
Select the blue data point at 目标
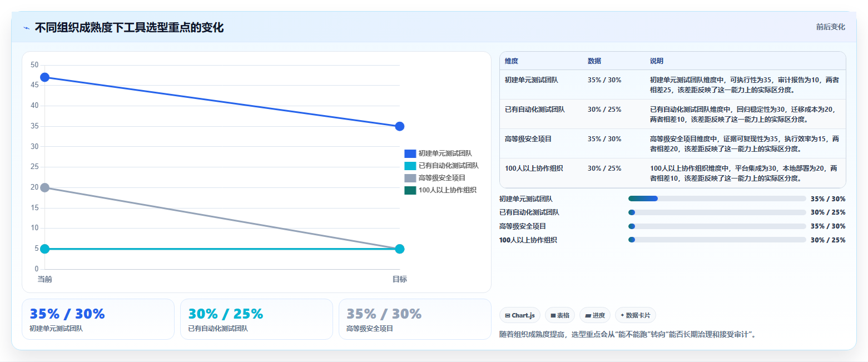pyautogui.click(x=399, y=126)
